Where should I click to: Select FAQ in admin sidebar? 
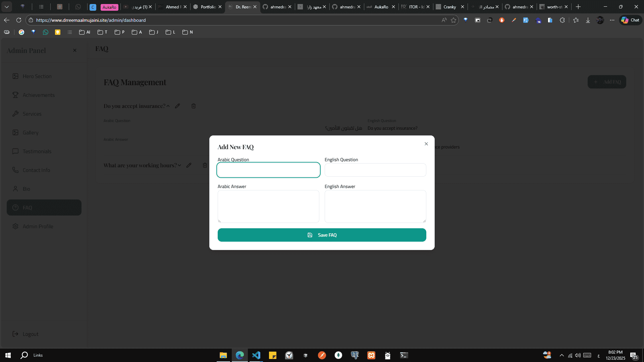coord(44,207)
